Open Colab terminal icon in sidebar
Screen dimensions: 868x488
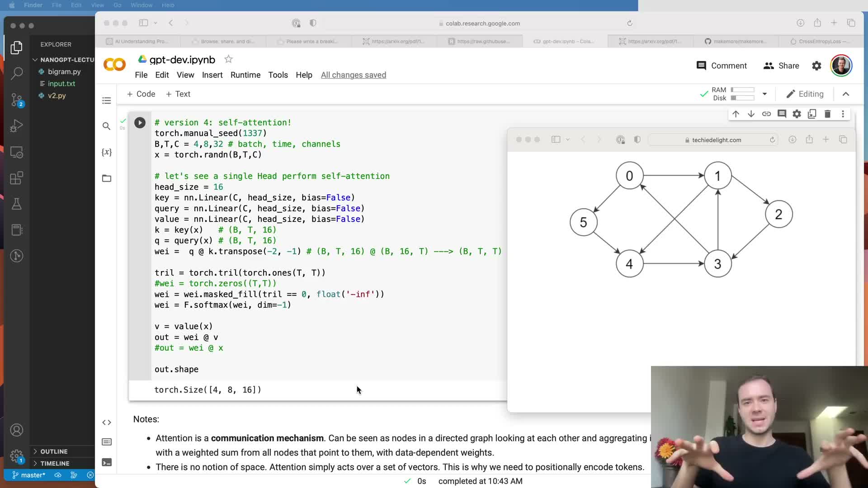coord(107,462)
